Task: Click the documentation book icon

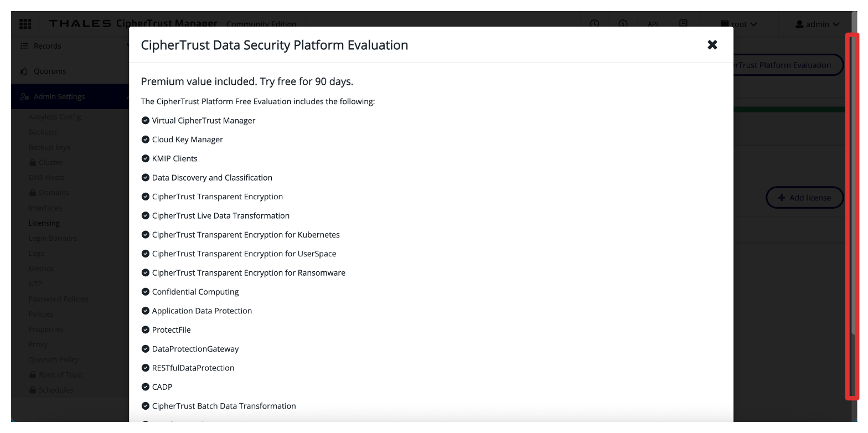Action: click(x=683, y=24)
